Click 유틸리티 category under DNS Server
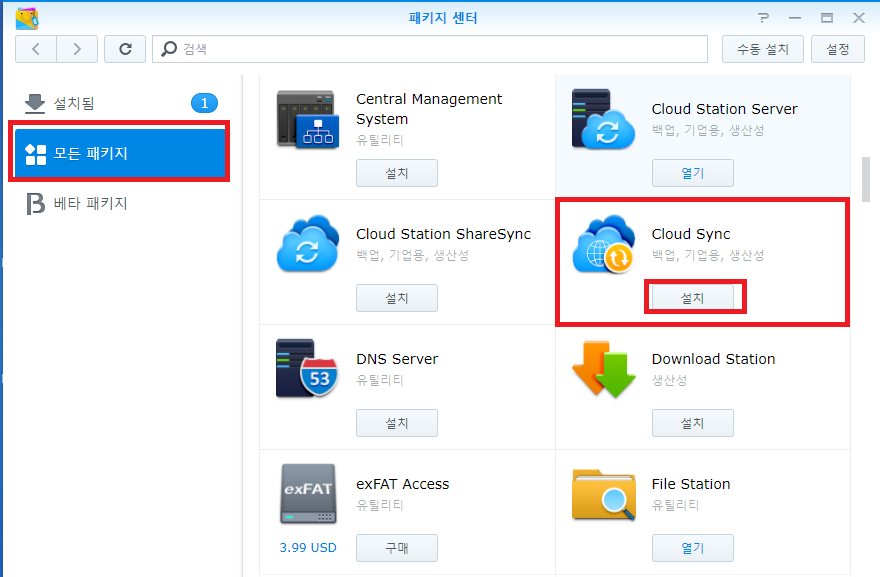The width and height of the screenshot is (880, 577). 380,380
